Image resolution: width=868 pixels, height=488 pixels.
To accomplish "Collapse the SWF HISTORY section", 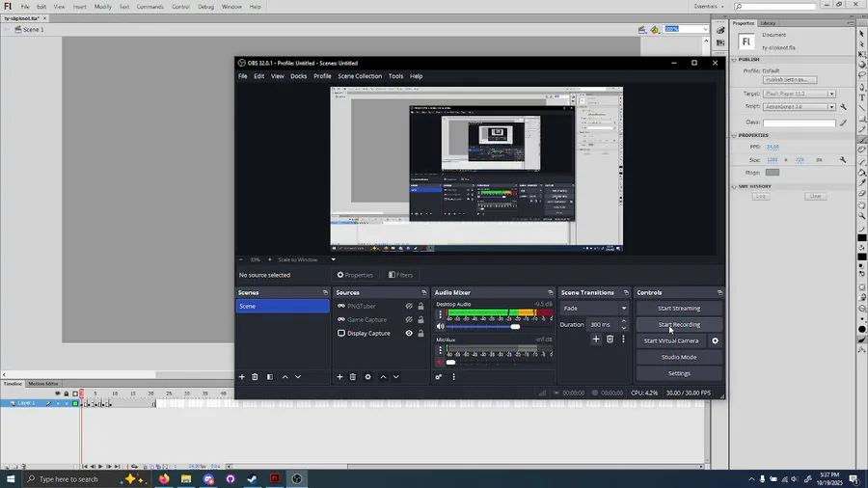I will pos(735,186).
